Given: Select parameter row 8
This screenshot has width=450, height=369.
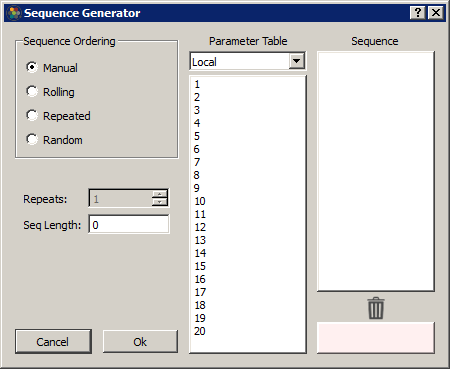Looking at the screenshot, I should point(247,175).
